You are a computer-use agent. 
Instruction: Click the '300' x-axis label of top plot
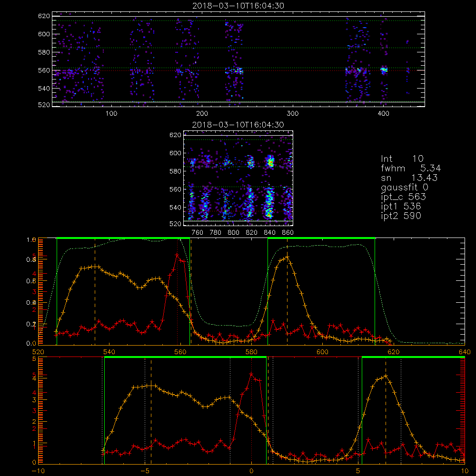[293, 114]
